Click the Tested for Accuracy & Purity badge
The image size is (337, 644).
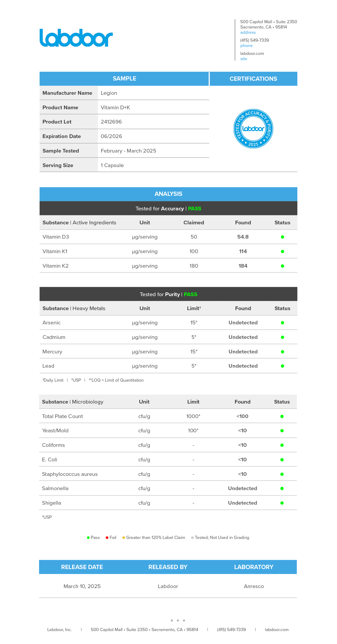253,129
